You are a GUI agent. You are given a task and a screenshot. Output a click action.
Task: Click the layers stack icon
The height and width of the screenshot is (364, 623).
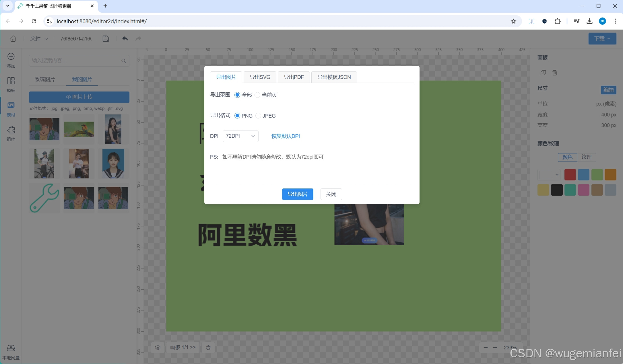158,347
